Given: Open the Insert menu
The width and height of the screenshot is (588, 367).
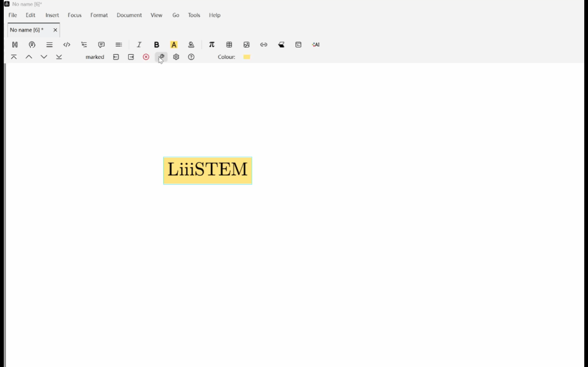Looking at the screenshot, I should (52, 15).
